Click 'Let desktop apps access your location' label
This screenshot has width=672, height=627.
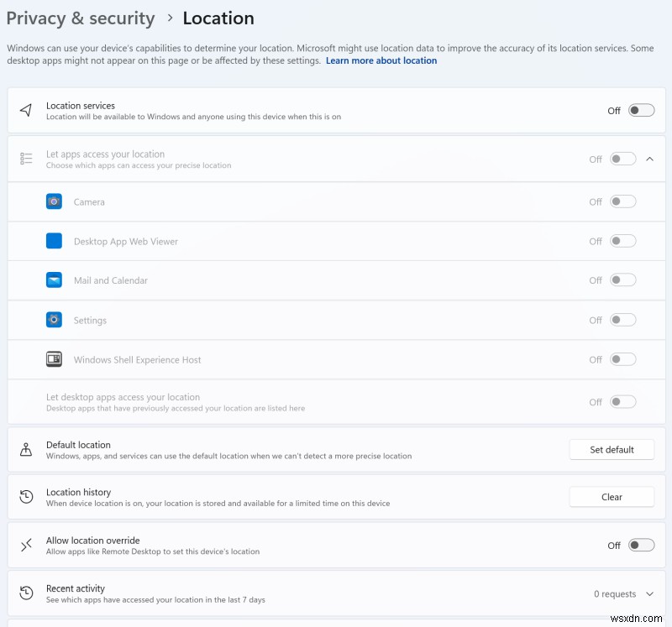tap(123, 397)
